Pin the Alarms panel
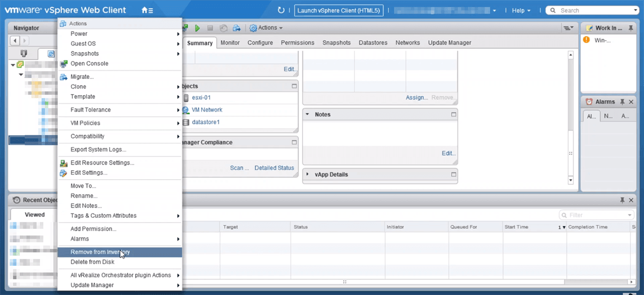The width and height of the screenshot is (644, 295). coord(622,102)
